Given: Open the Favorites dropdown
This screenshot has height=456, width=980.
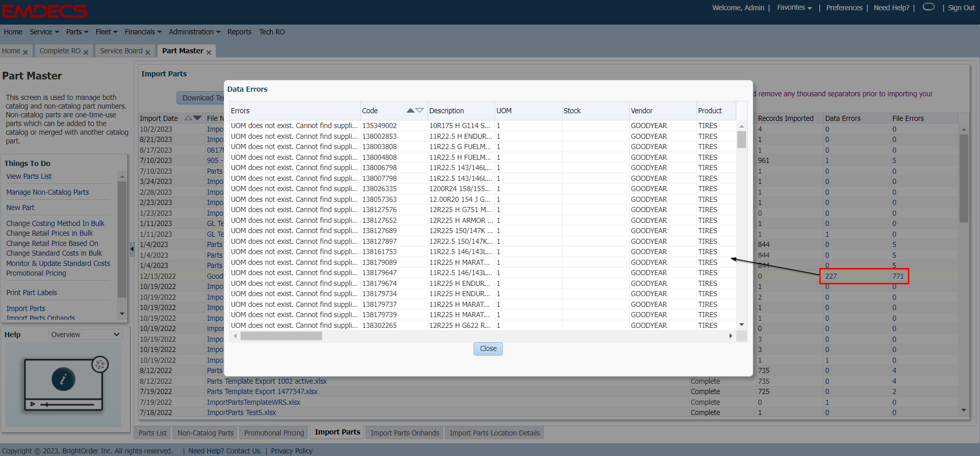Looking at the screenshot, I should click(794, 8).
